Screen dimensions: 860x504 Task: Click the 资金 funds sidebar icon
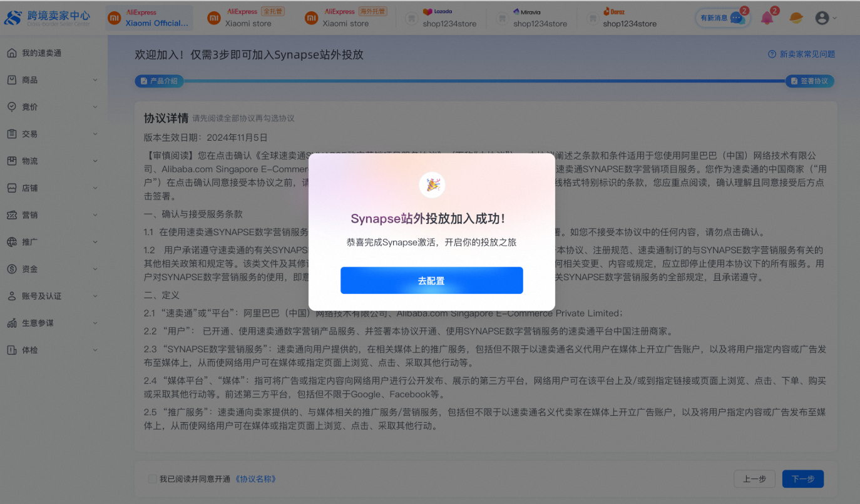coord(12,269)
